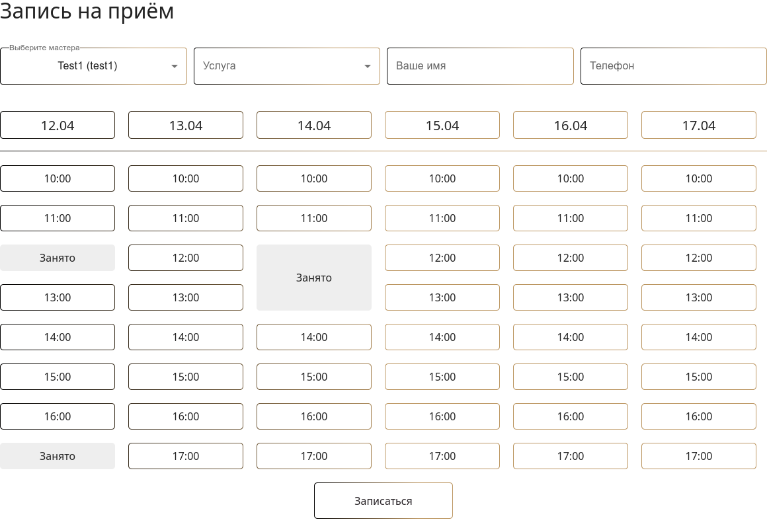Choose the 17.04 date column

click(699, 126)
